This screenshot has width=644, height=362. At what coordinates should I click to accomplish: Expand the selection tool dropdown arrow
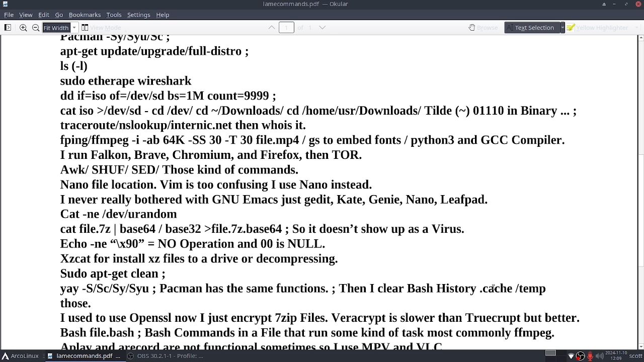562,28
